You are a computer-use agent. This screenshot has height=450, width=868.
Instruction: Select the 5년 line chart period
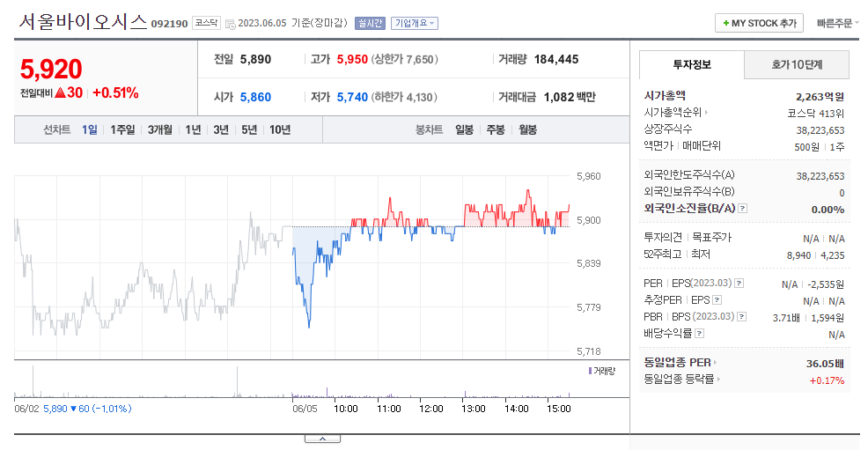[x=249, y=129]
